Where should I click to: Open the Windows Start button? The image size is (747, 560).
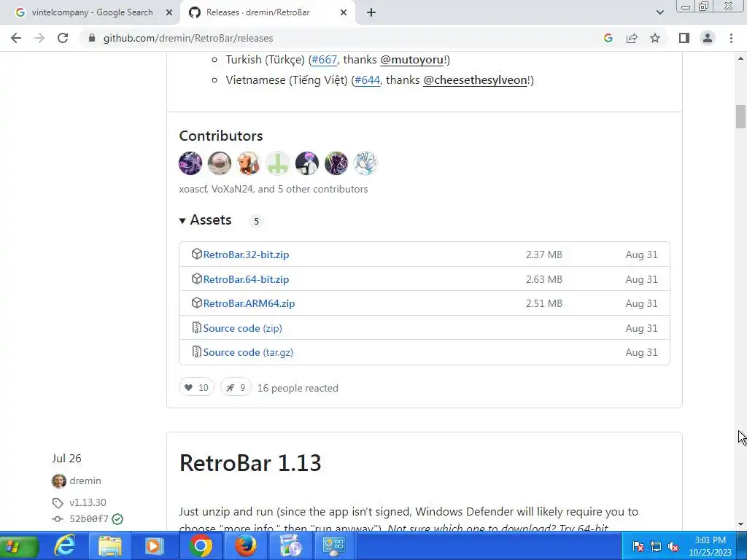pos(20,546)
